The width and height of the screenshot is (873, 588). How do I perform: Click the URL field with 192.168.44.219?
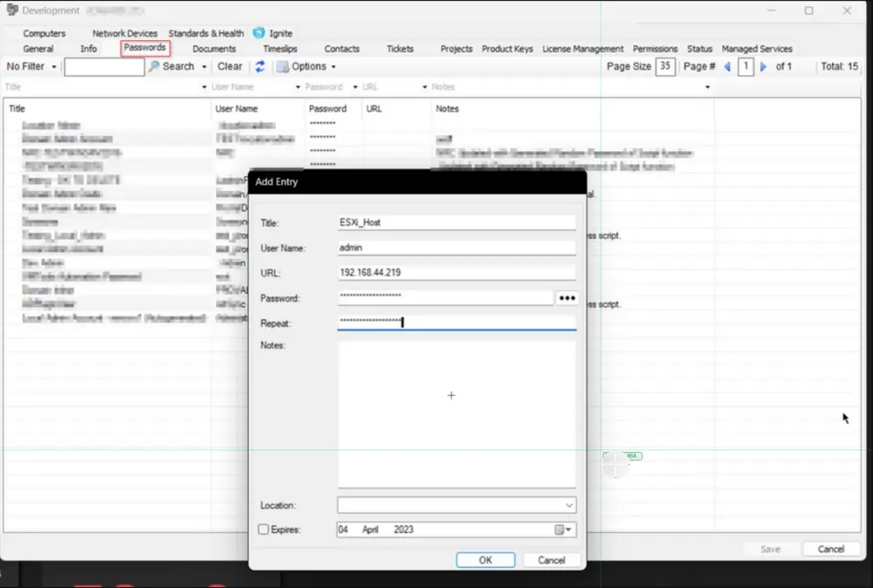pos(457,272)
